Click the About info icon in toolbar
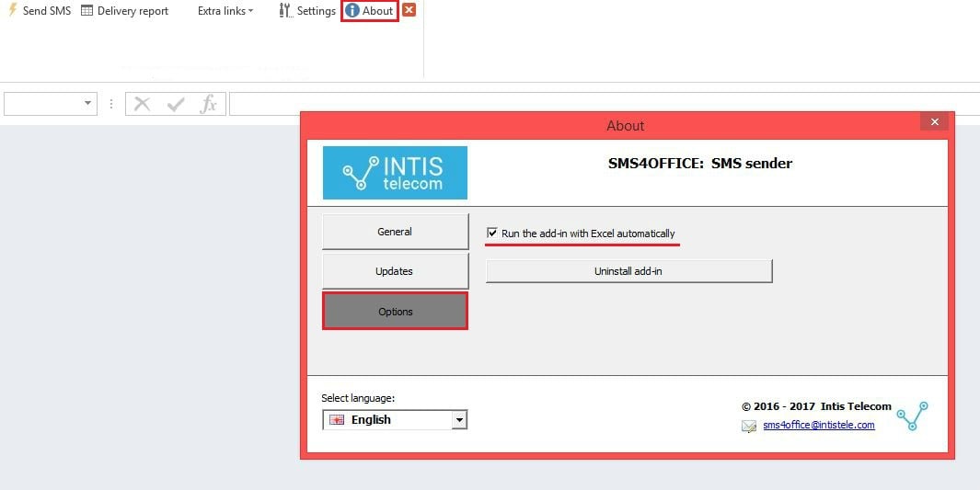This screenshot has width=980, height=490. [x=352, y=11]
